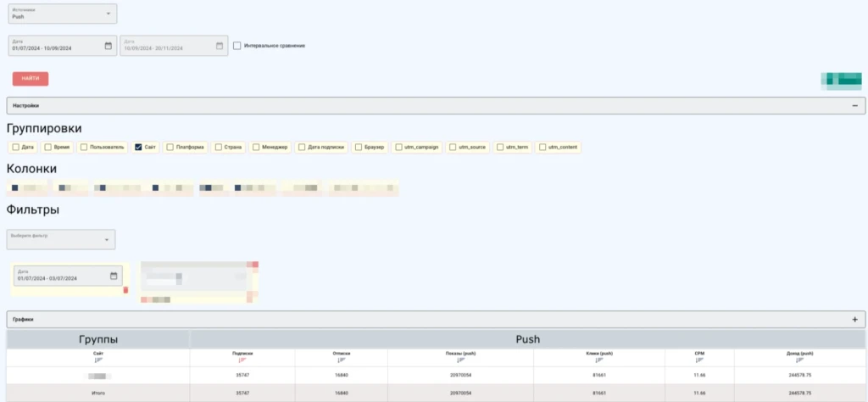
Task: Check the Платформа grouping checkbox
Action: 170,148
